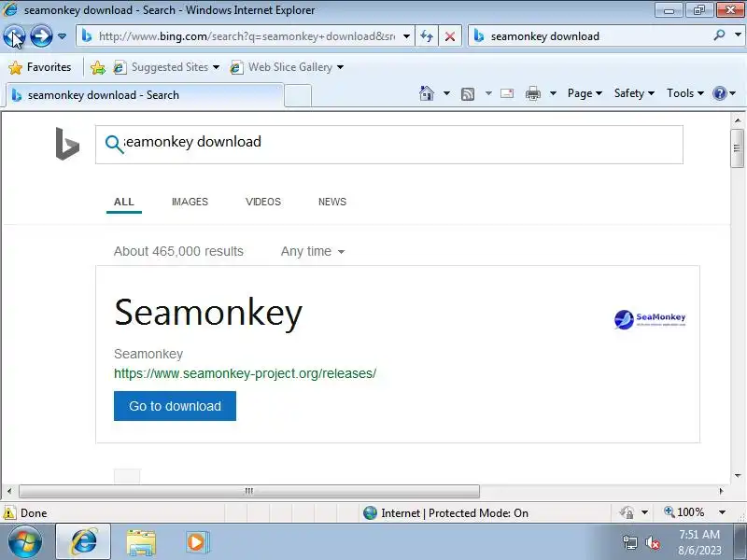Open Web Slice Gallery dropdown
This screenshot has height=560, width=747.
point(287,67)
